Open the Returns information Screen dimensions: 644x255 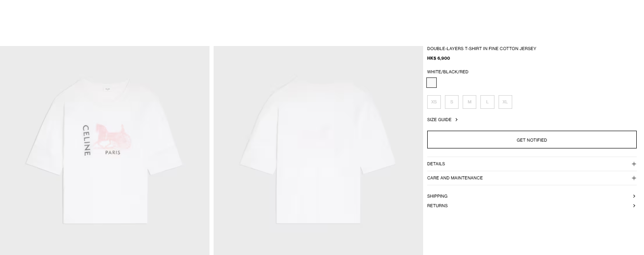532,206
